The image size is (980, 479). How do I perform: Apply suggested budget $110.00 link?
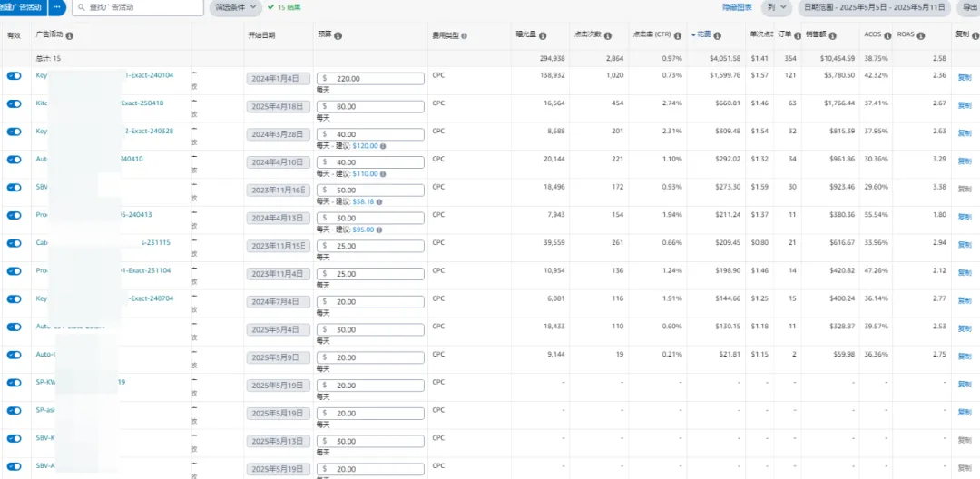click(365, 174)
